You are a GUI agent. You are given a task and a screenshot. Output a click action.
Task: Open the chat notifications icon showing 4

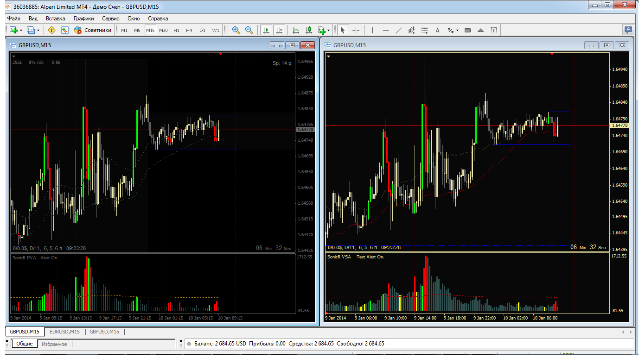pyautogui.click(x=628, y=30)
